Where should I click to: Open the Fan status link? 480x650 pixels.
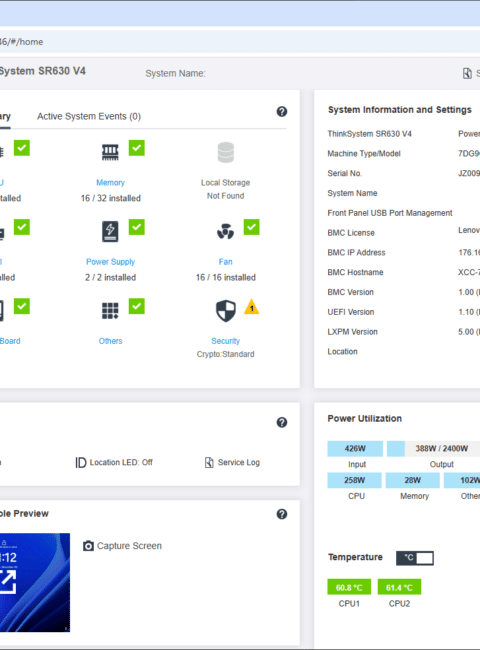point(225,262)
